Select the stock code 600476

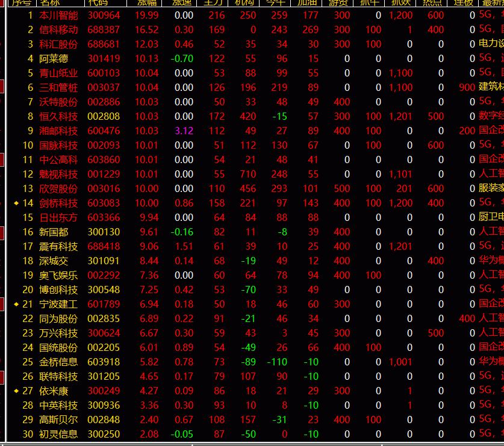pos(104,131)
